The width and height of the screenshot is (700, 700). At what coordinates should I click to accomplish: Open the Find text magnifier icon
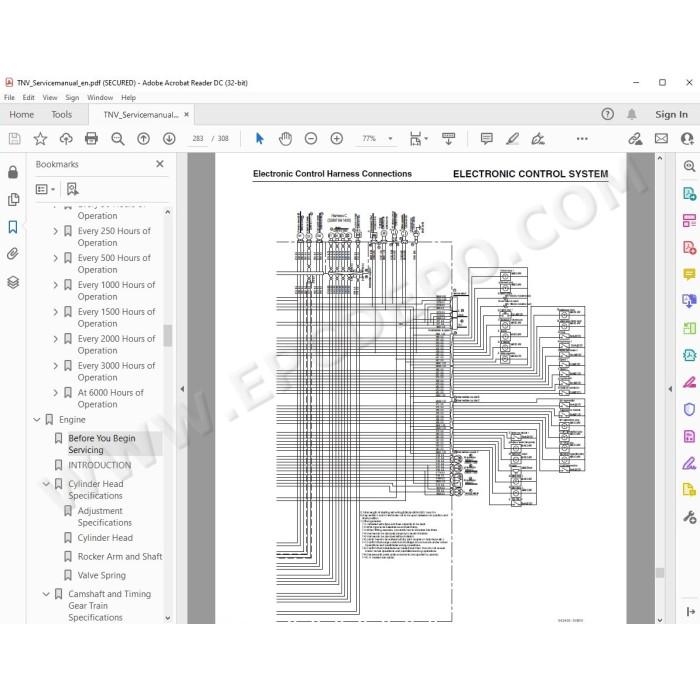click(118, 139)
